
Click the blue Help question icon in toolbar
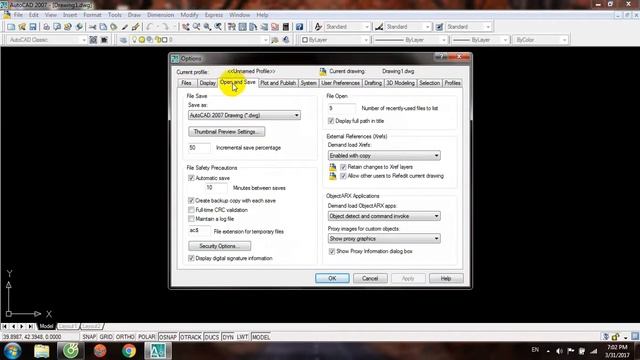point(299,27)
